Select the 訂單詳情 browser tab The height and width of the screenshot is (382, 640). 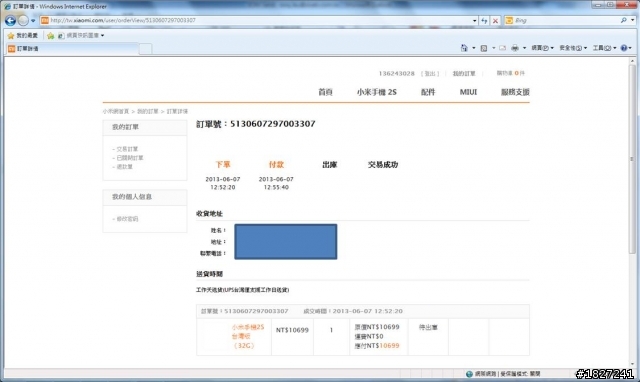coord(73,49)
